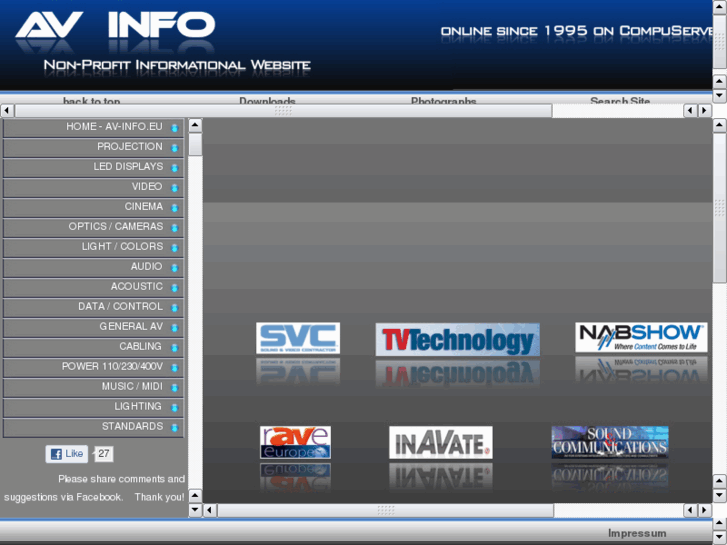The height and width of the screenshot is (545, 727).
Task: Select GENERAL AV in the sidebar
Action: [93, 327]
